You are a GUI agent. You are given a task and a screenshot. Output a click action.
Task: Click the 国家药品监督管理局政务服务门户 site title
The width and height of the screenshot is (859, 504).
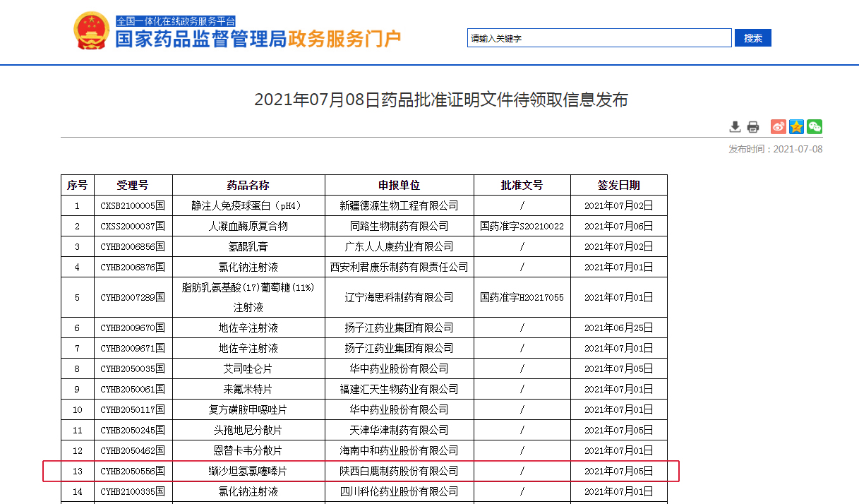[x=258, y=40]
